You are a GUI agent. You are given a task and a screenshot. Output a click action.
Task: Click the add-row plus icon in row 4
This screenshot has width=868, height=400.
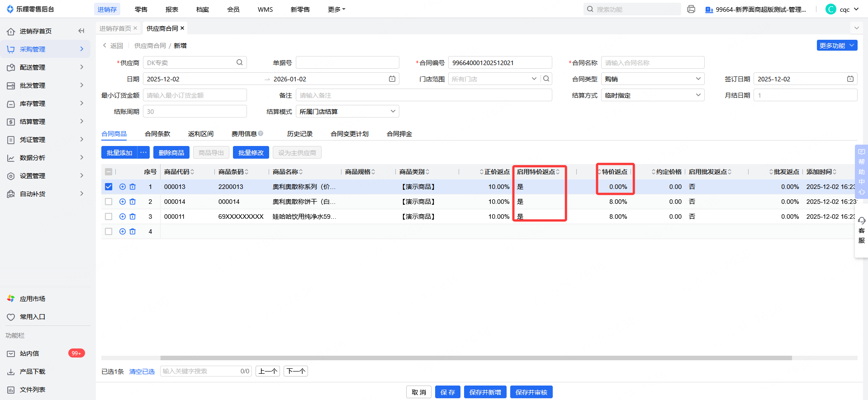123,231
